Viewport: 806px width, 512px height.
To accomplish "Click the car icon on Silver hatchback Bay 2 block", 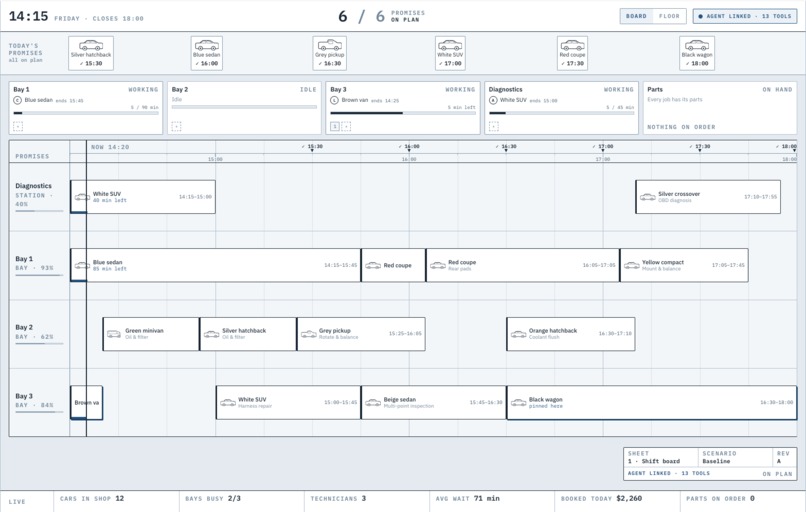I will tap(211, 334).
